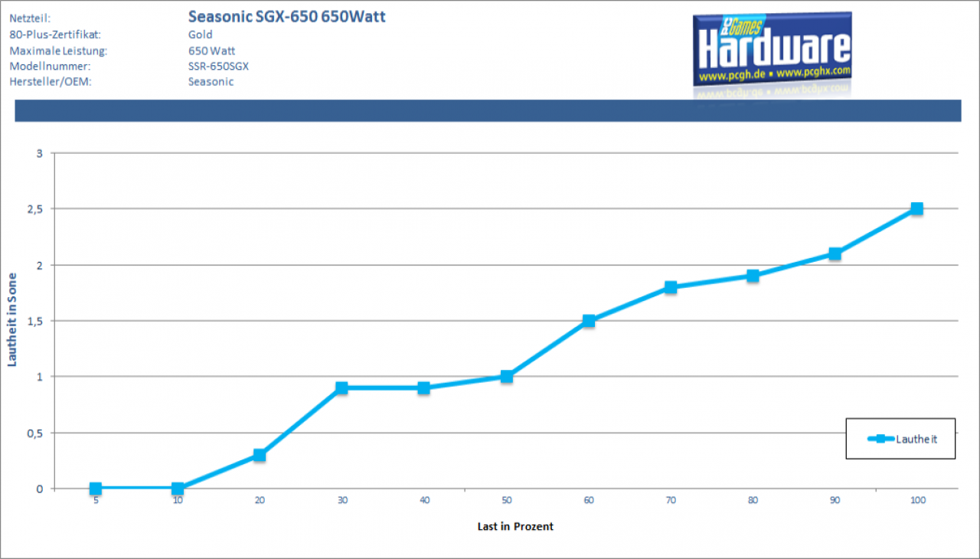Screen dimensions: 980x559
Task: Click the data marker at 70 percent load
Action: click(671, 287)
